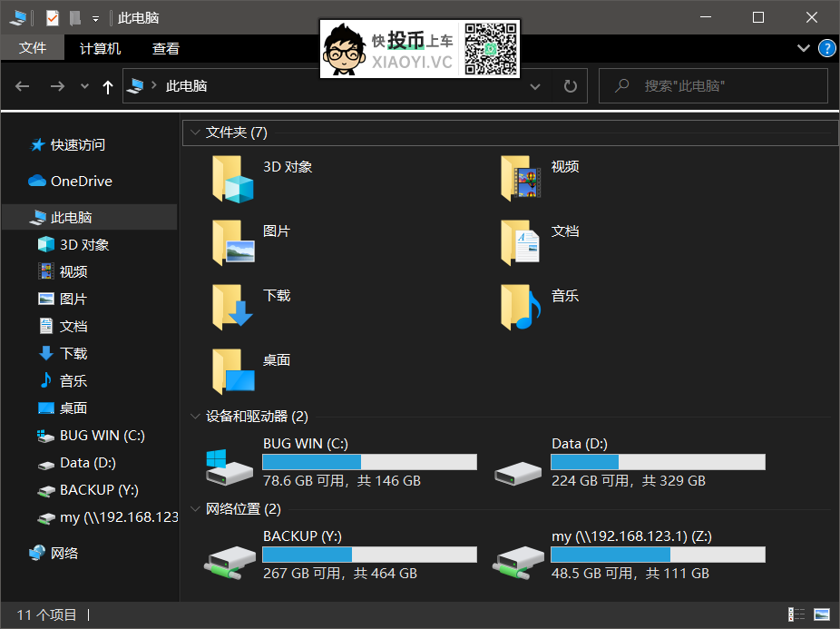Click the BUG WIN (C:) capacity bar
The width and height of the screenshot is (840, 629).
point(368,462)
